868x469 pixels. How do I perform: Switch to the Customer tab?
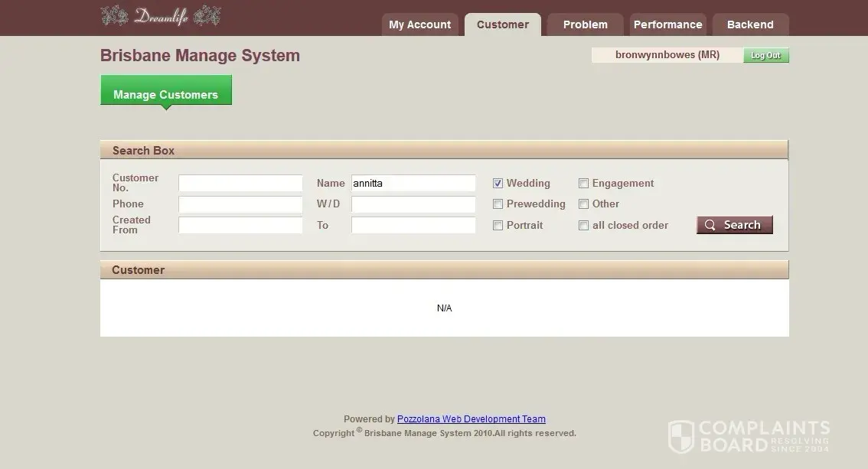pyautogui.click(x=502, y=24)
